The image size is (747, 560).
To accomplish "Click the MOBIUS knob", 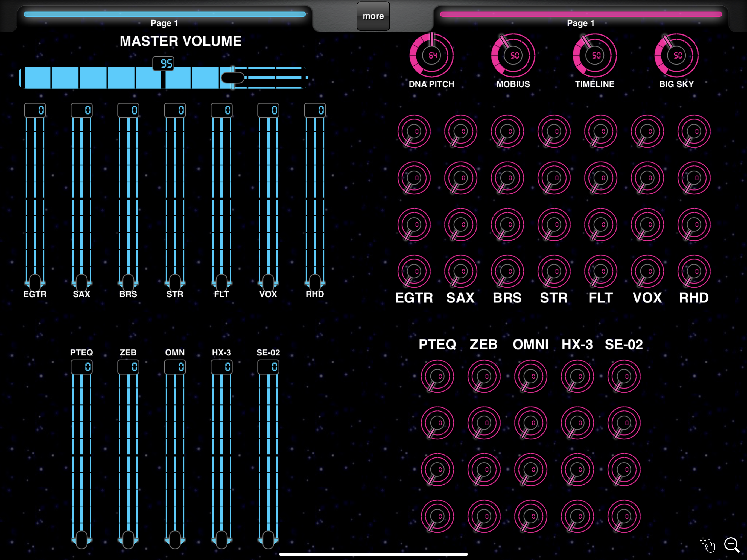I will pos(513,56).
